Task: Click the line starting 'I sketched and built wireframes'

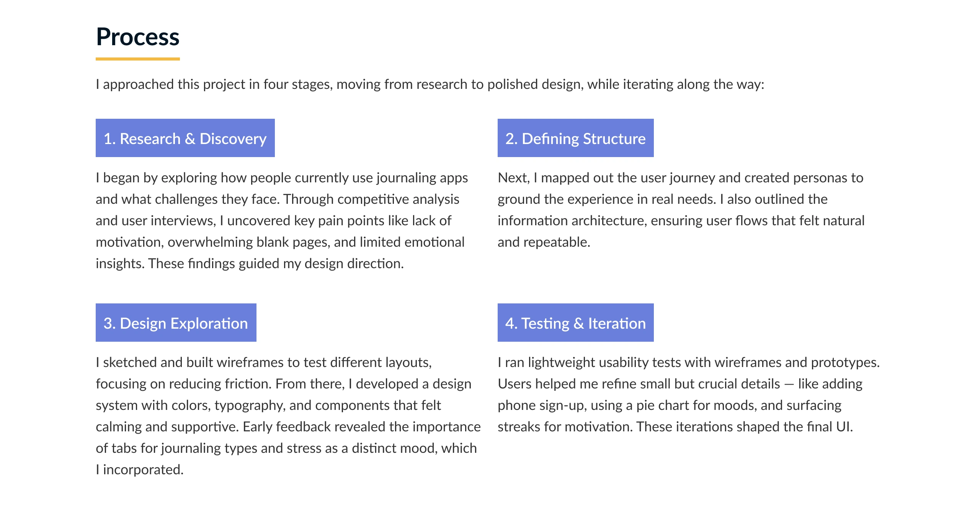Action: (263, 362)
